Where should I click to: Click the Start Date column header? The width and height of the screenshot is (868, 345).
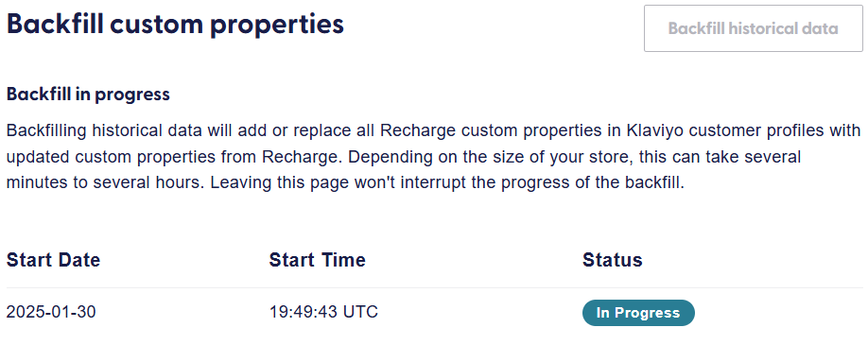coord(53,260)
